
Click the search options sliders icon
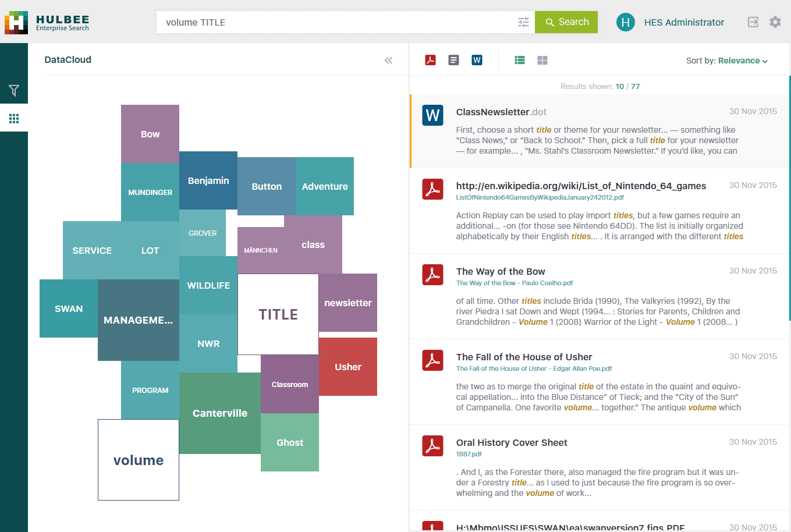523,22
